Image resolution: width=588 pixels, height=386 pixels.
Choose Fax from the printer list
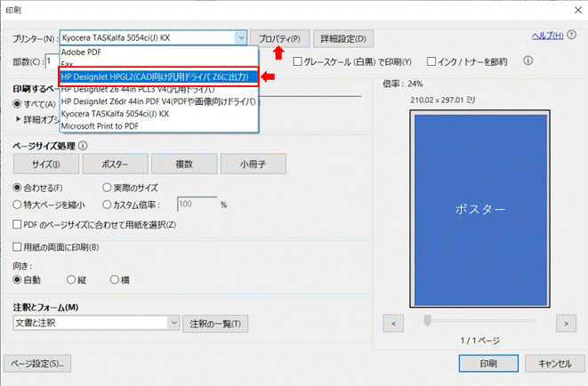158,63
